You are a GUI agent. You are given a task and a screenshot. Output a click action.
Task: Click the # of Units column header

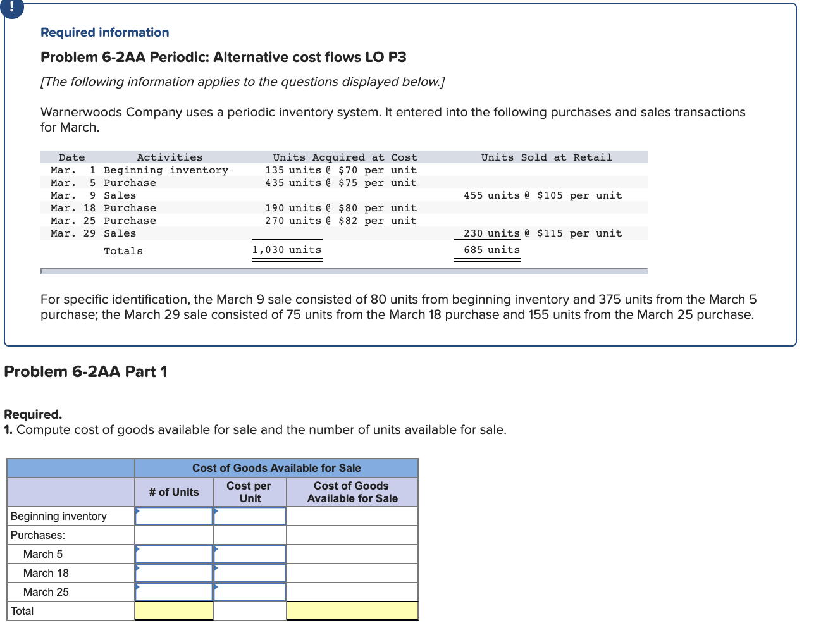174,491
